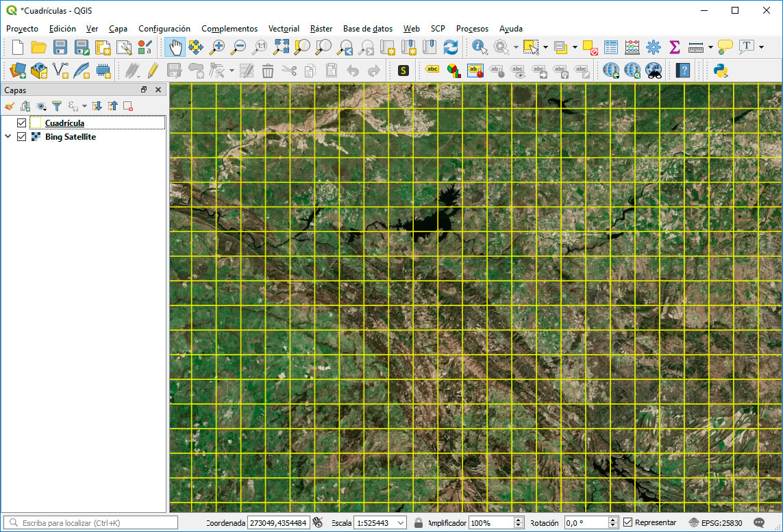The width and height of the screenshot is (783, 532).
Task: Launch the Python console
Action: pyautogui.click(x=720, y=70)
